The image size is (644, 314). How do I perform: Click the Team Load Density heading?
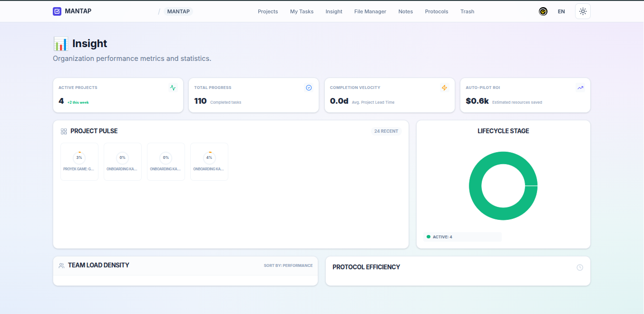click(x=98, y=265)
